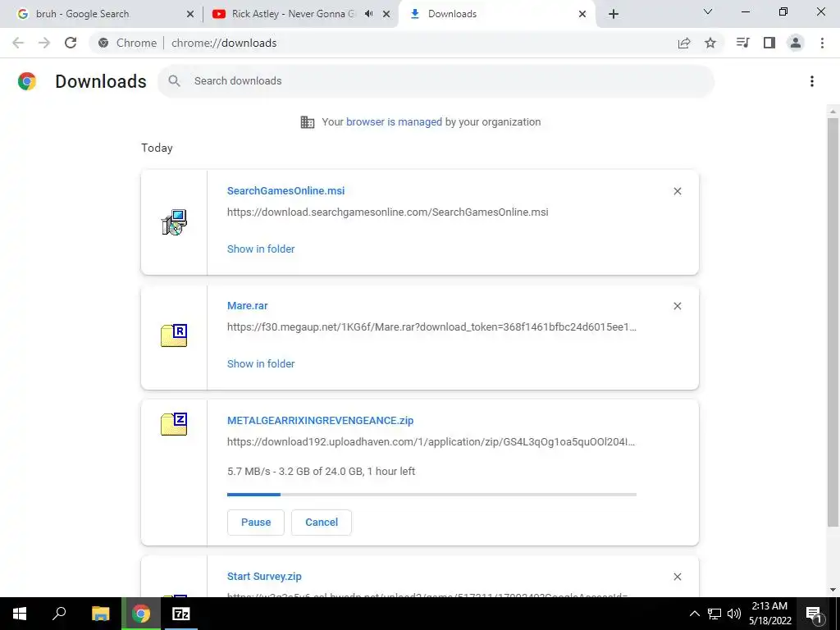Click the browser is managed link
Screen dimensions: 840x630
pyautogui.click(x=394, y=121)
